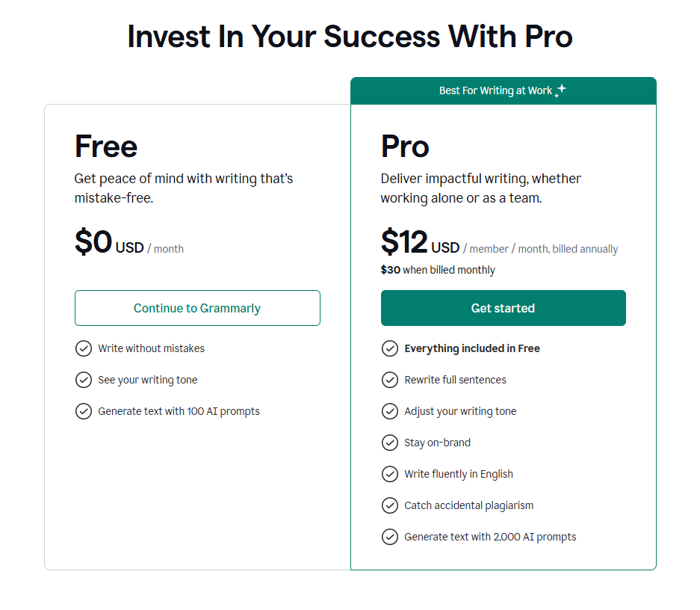Click the $12 USD Pro price
This screenshot has width=700, height=610.
tap(420, 243)
